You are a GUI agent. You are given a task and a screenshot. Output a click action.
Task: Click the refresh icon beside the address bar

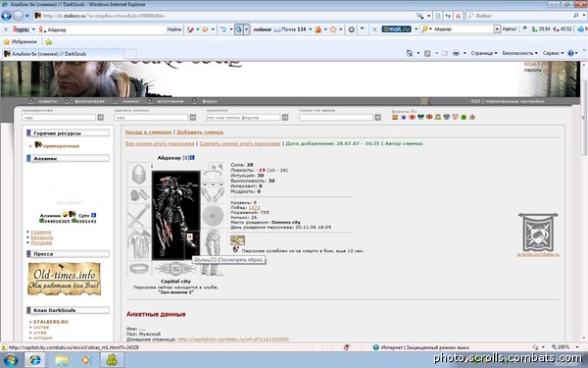(448, 16)
